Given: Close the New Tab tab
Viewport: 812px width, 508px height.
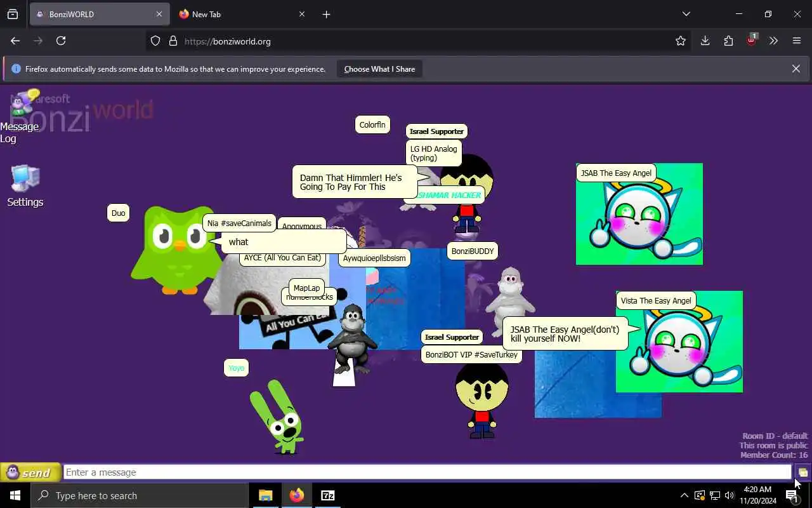Looking at the screenshot, I should coord(302,14).
